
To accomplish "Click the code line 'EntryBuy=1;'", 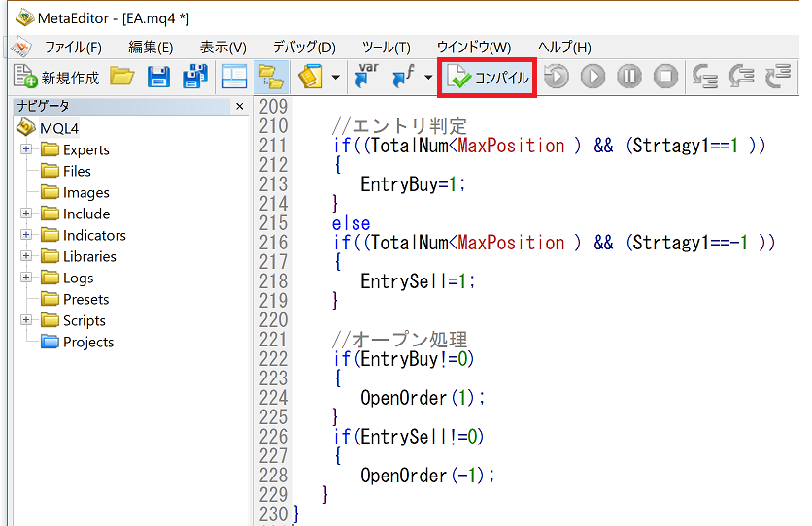I will 413,184.
